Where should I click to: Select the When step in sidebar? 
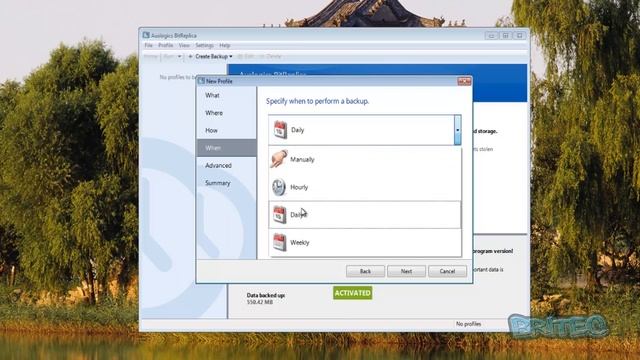(227, 148)
